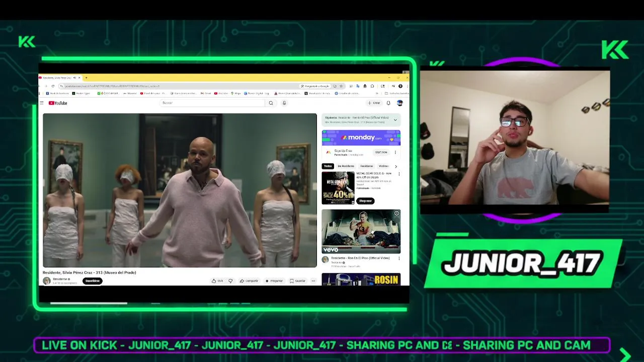
Task: Select the Residente filter chip
Action: click(366, 166)
